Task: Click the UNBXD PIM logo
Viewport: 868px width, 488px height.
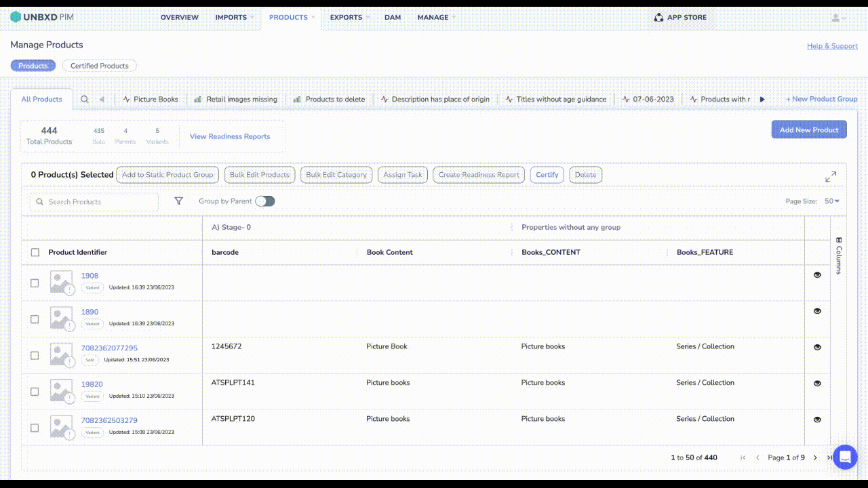Action: point(42,17)
